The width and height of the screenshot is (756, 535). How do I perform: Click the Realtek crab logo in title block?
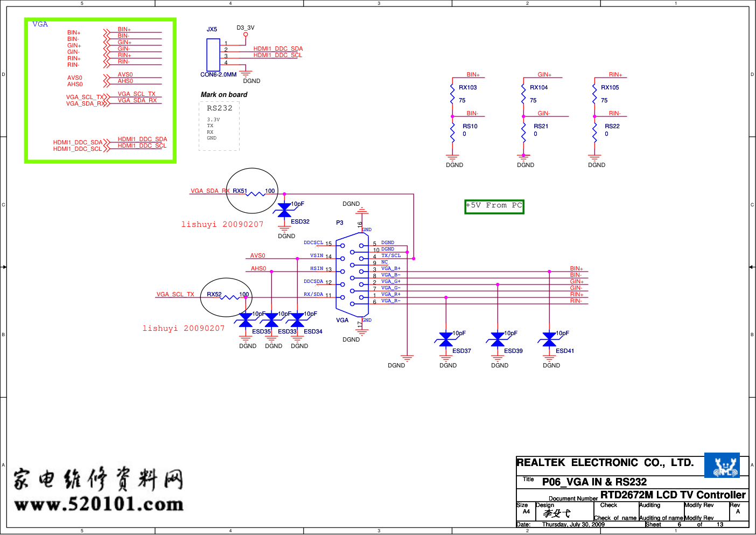click(722, 465)
